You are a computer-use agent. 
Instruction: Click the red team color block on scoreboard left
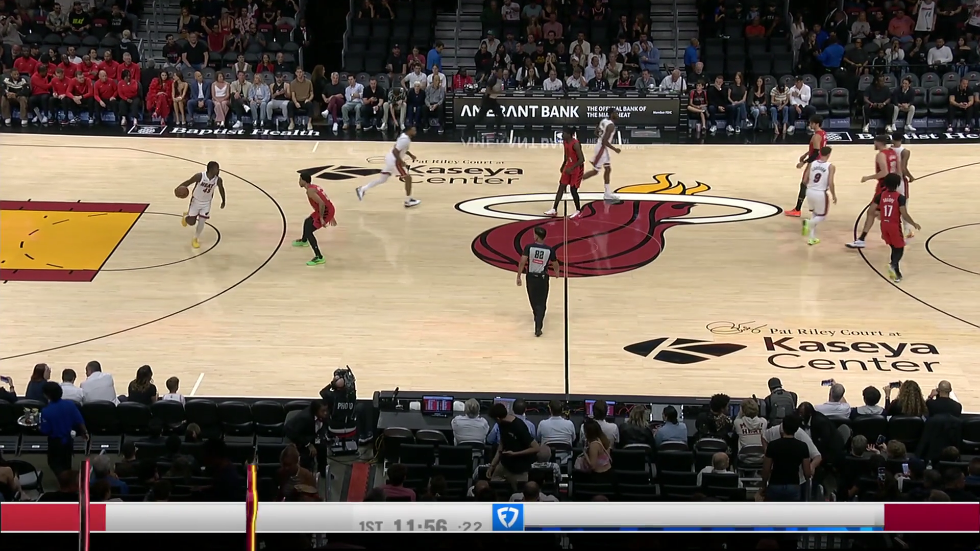[x=41, y=517]
